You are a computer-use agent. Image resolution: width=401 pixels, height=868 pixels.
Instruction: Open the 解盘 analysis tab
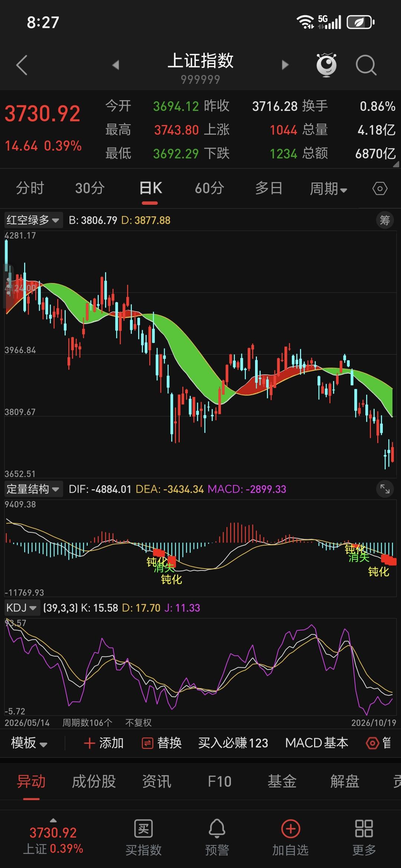click(345, 782)
